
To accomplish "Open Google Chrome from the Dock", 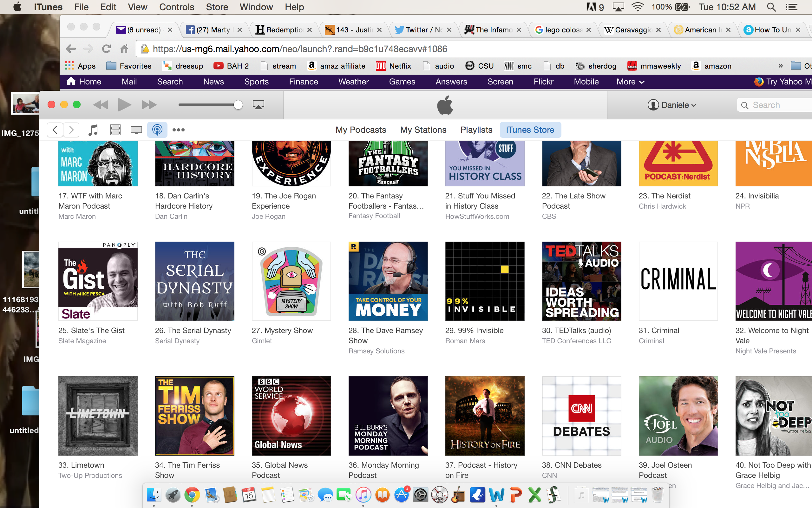I will pyautogui.click(x=192, y=495).
